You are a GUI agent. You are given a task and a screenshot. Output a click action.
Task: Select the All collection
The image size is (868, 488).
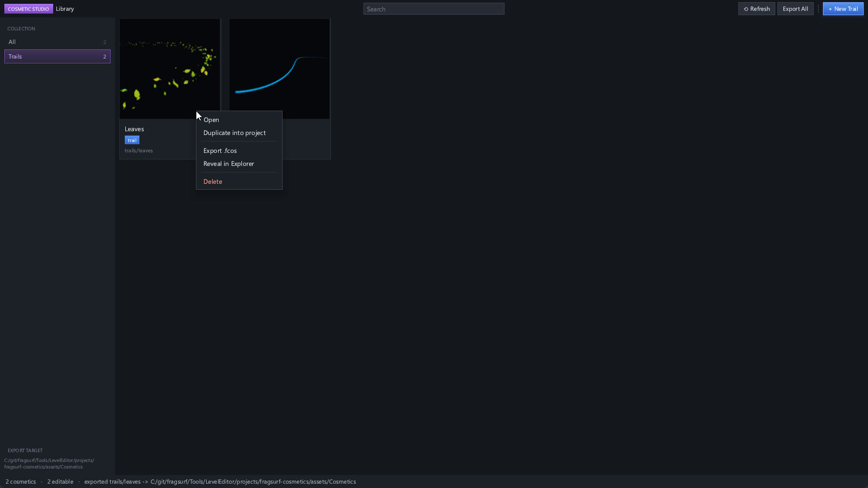(x=58, y=42)
